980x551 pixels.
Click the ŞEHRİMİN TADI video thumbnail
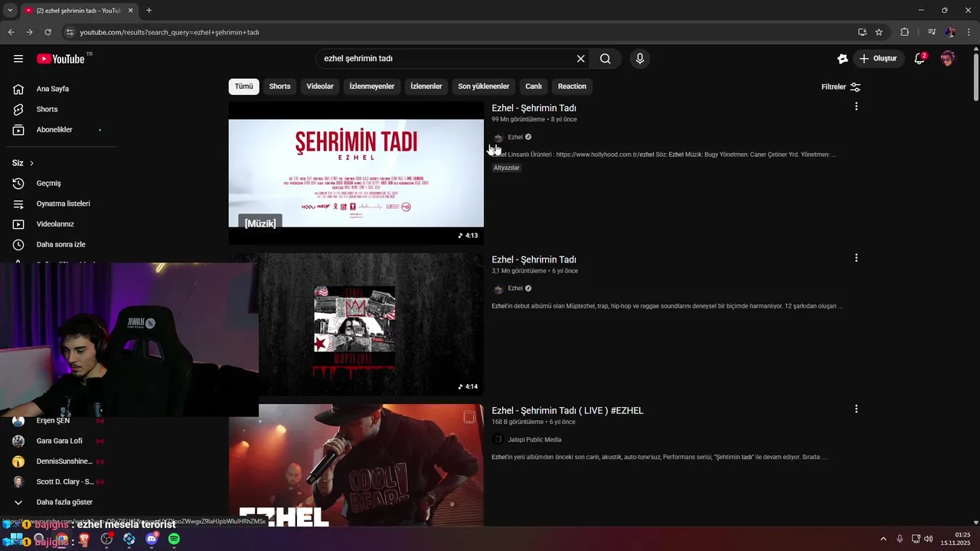tap(356, 173)
